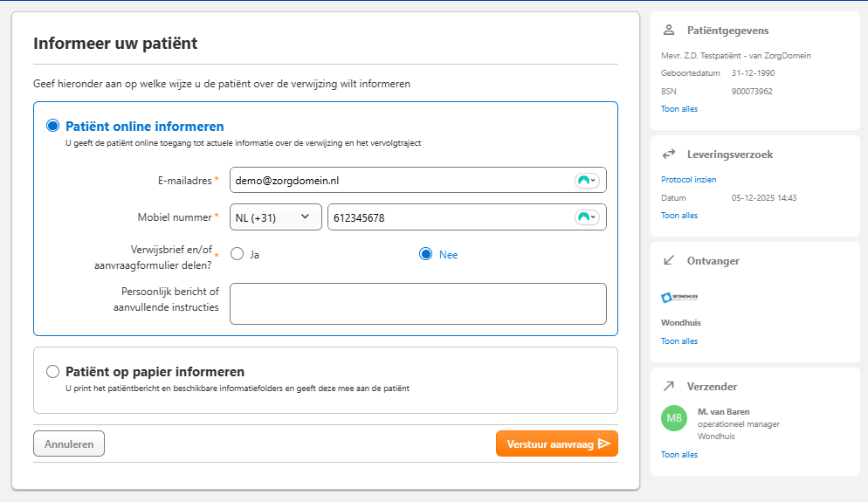The height and width of the screenshot is (502, 868).
Task: Open the NL (+31) country code dropdown
Action: click(x=275, y=217)
